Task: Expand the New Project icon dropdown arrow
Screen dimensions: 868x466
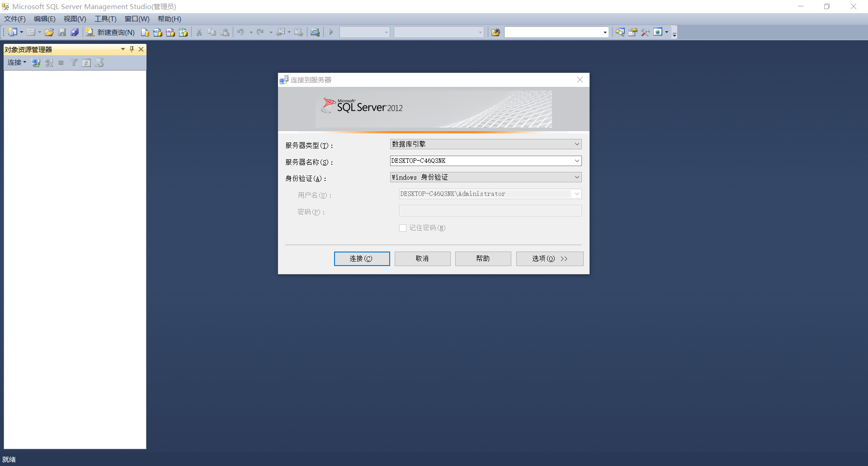Action: [x=21, y=32]
